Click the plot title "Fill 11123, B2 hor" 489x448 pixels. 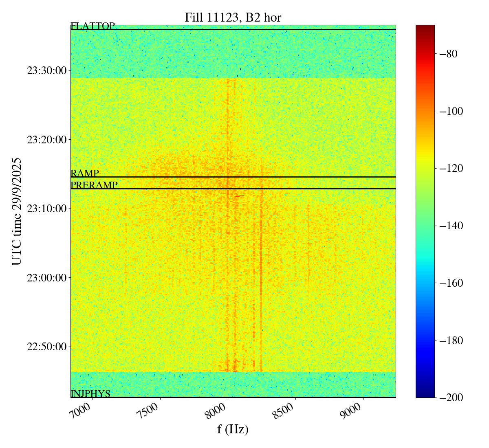coord(233,18)
